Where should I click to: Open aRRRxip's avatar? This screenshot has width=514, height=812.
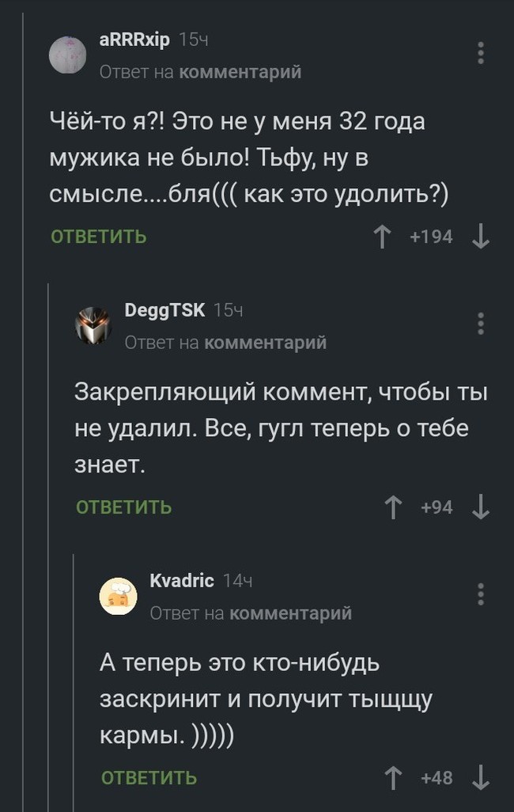[69, 54]
